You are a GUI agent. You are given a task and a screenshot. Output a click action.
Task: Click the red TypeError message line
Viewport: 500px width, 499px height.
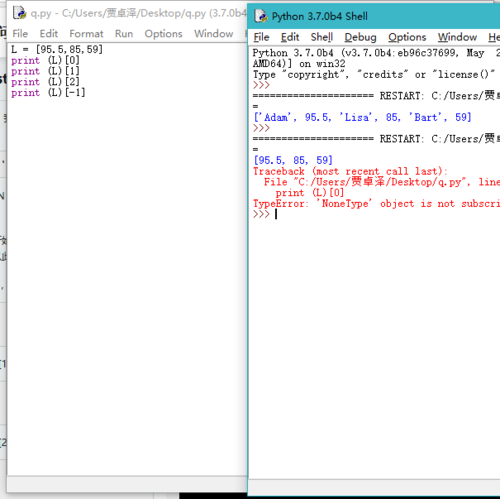(x=376, y=203)
